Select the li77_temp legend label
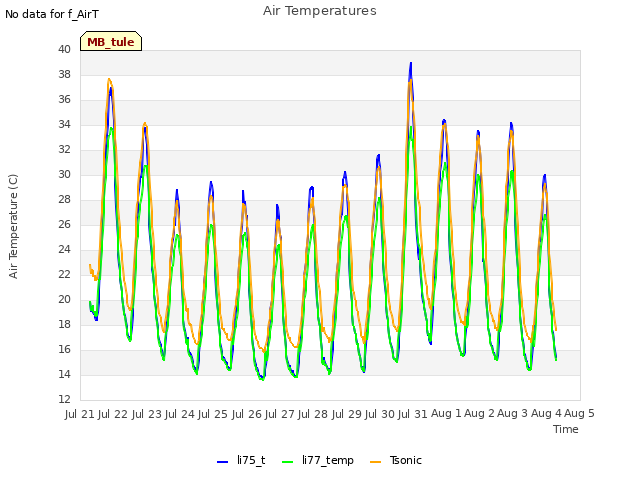This screenshot has height=480, width=640. [328, 460]
